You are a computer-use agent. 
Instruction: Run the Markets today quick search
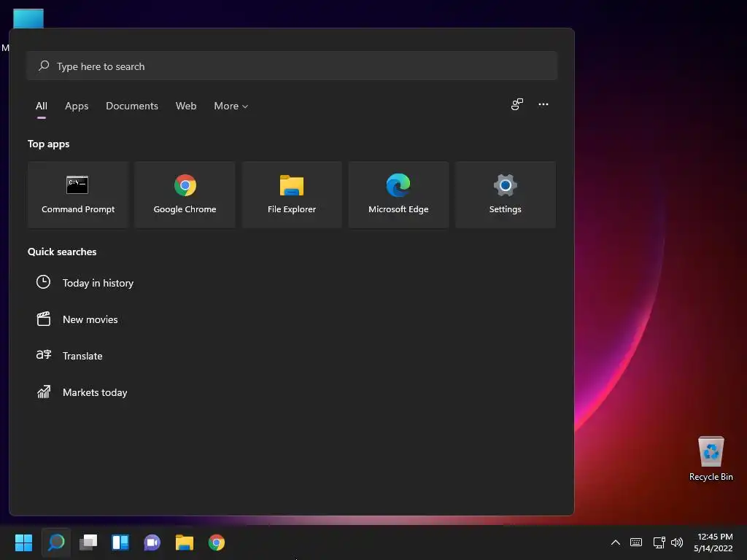click(95, 392)
